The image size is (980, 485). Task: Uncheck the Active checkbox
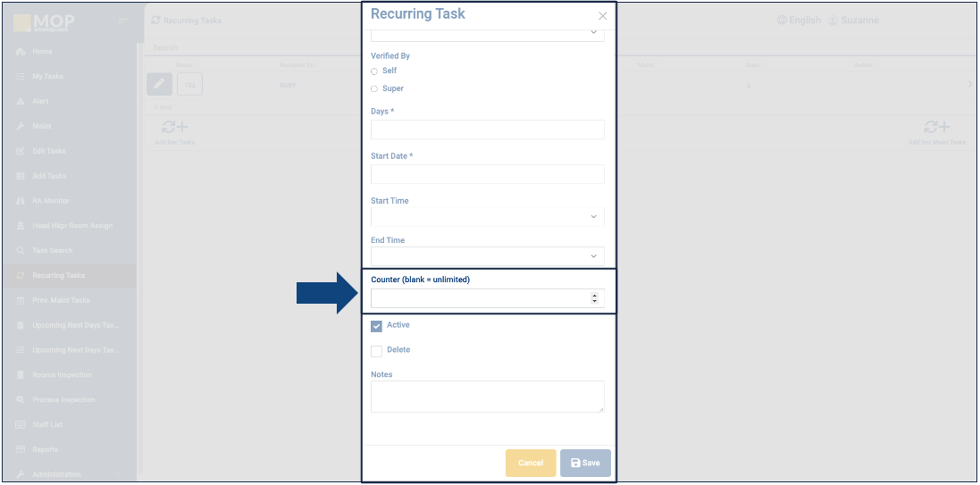tap(376, 326)
